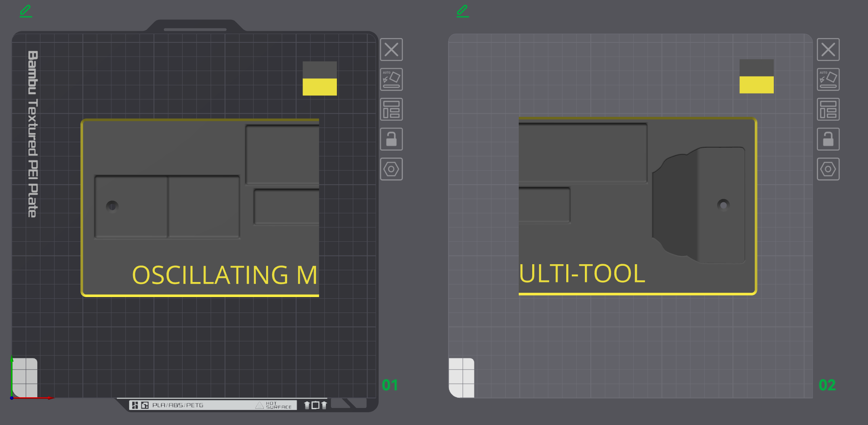Image resolution: width=868 pixels, height=425 pixels.
Task: Open plate 02 settings hexagon icon
Action: pyautogui.click(x=828, y=169)
